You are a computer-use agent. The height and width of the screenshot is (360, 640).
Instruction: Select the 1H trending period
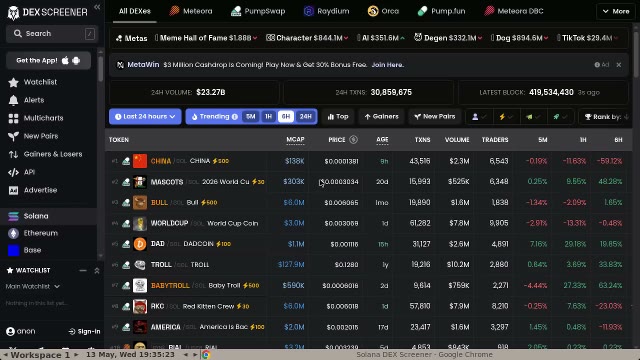(x=268, y=117)
